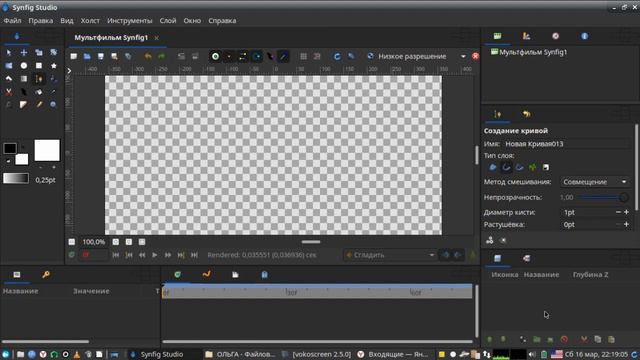This screenshot has width=640, height=360.
Task: Play the animation
Action: pyautogui.click(x=155, y=255)
